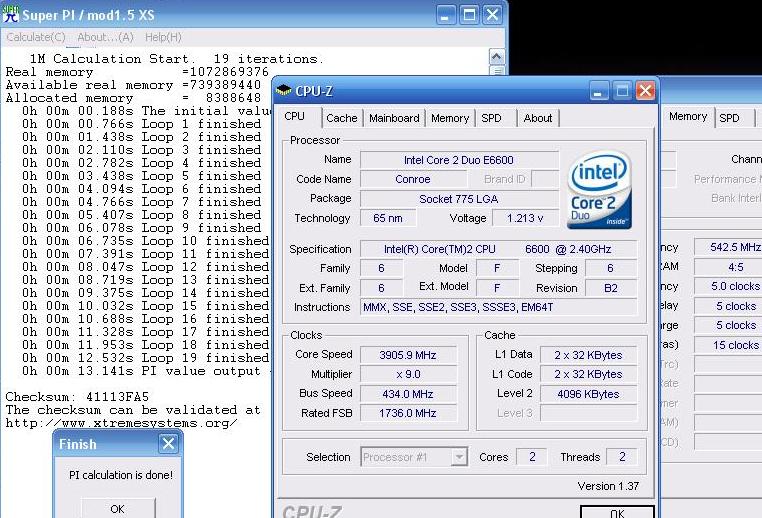Click the Level 2 cache value 4096 KBytes
The width and height of the screenshot is (762, 518).
click(588, 394)
